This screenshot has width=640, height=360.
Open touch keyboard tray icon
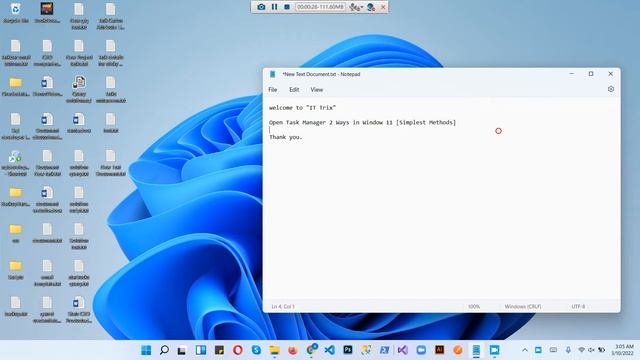(553, 350)
